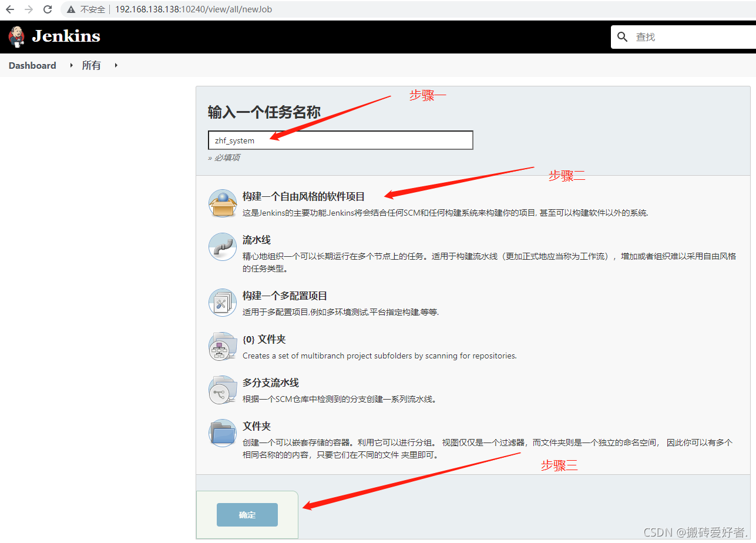This screenshot has height=543, width=756.
Task: Expand the 所有 breadcrumb dropdown arrow
Action: (116, 65)
